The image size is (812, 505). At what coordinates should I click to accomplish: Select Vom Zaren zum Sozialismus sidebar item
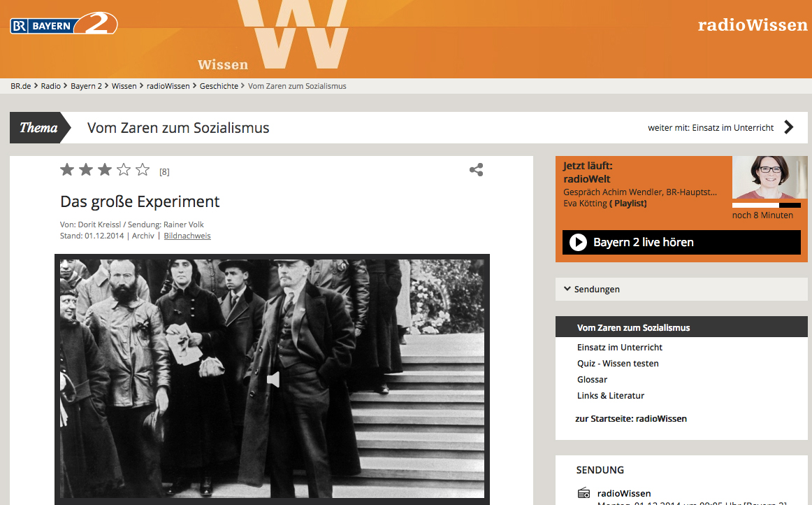681,327
